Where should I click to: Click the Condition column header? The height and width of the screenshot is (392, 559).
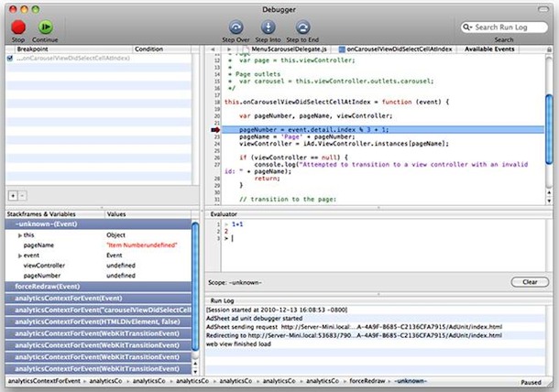(x=162, y=49)
